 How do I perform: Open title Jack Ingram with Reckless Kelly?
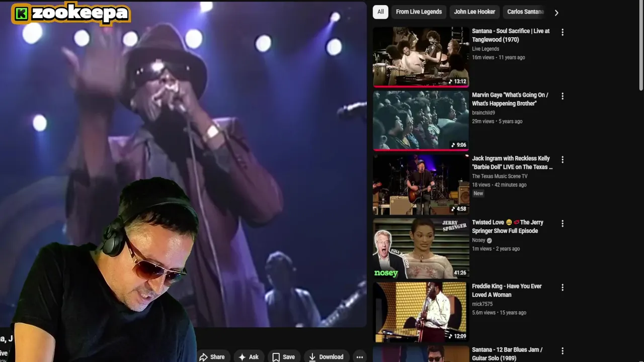point(512,163)
